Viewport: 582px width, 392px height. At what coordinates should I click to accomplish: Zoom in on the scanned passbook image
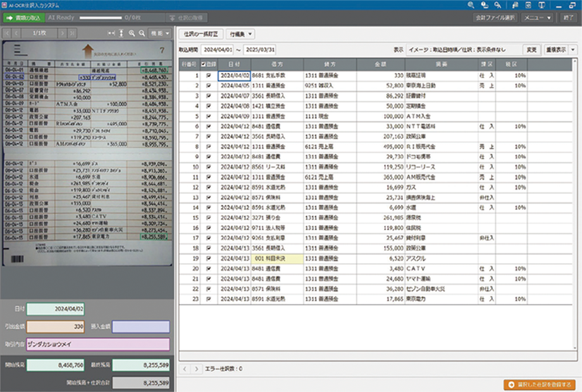click(x=132, y=34)
